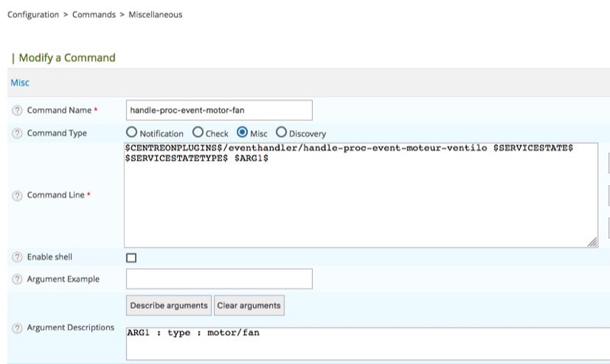Click help icon beside Argument Example
This screenshot has height=364, width=610.
coord(17,279)
